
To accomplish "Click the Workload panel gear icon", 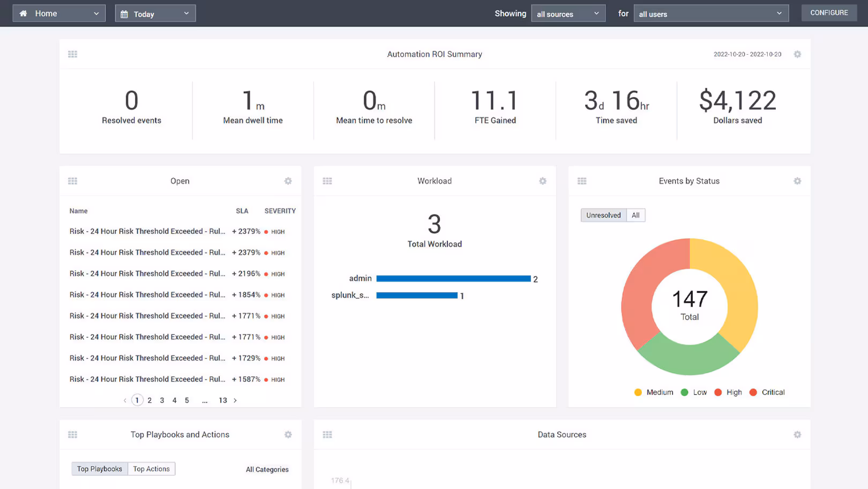I will [x=543, y=181].
